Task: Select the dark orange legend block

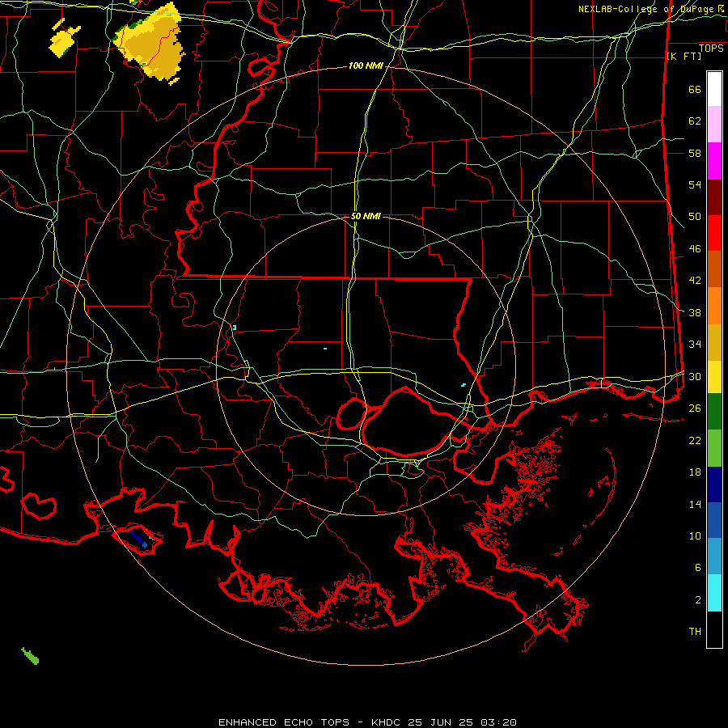Action: point(714,269)
